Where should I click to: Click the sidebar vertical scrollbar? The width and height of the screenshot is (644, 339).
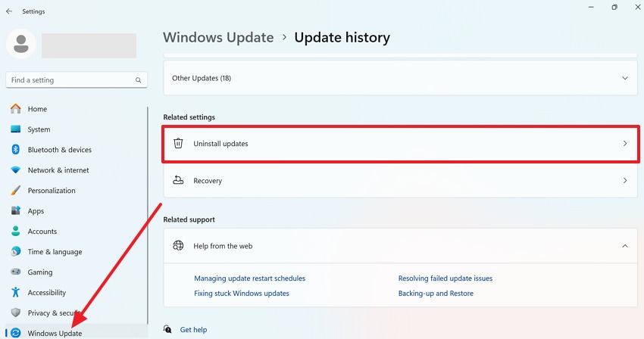(x=148, y=216)
